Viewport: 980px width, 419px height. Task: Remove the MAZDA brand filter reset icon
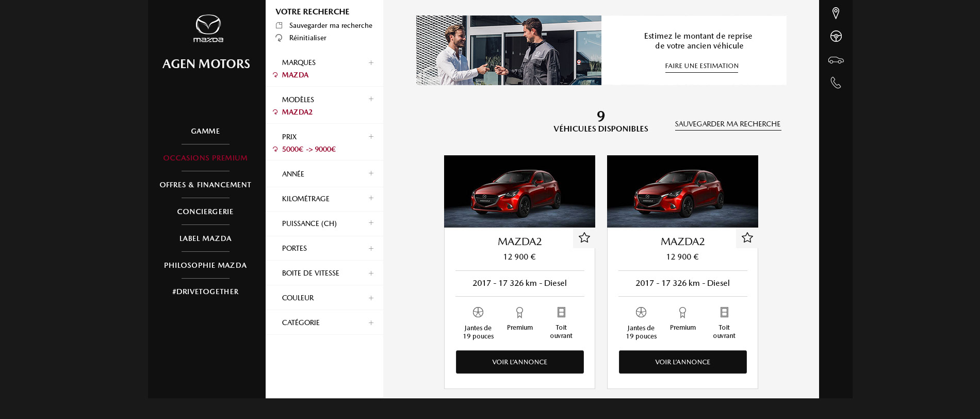pyautogui.click(x=275, y=75)
